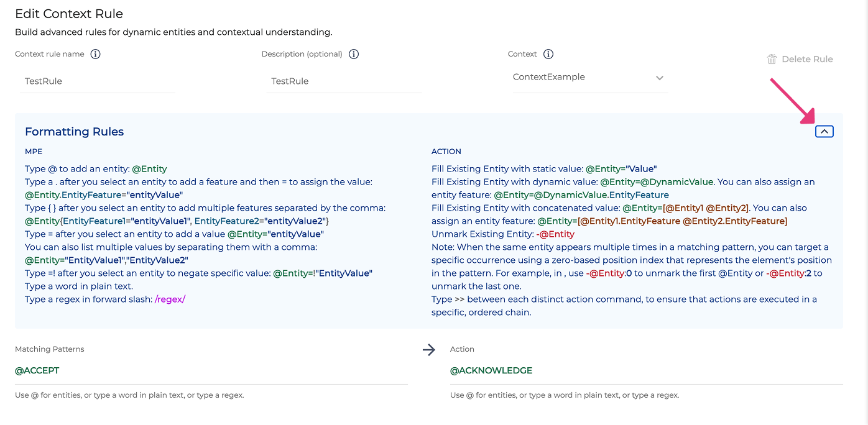Click the Formatting Rules heading
868x425 pixels.
[x=75, y=132]
